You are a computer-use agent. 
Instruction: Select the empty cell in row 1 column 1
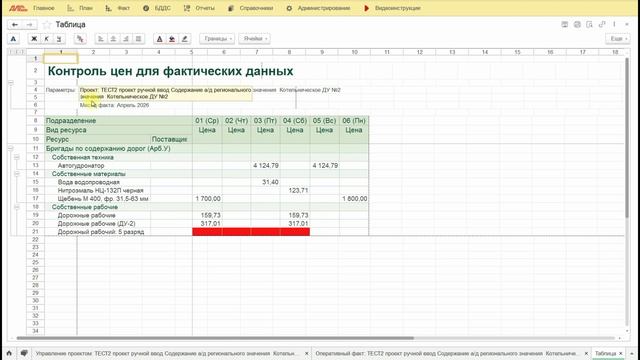(x=60, y=59)
